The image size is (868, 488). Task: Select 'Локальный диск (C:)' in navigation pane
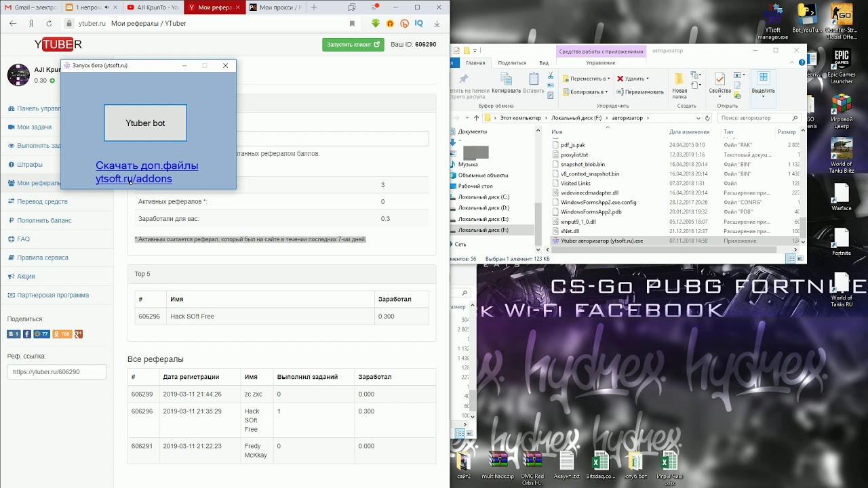click(x=484, y=197)
